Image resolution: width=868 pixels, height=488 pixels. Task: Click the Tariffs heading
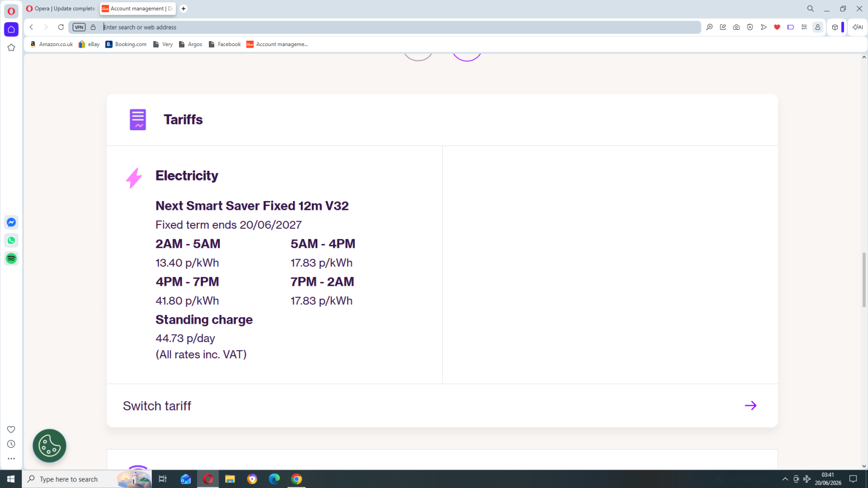[183, 120]
